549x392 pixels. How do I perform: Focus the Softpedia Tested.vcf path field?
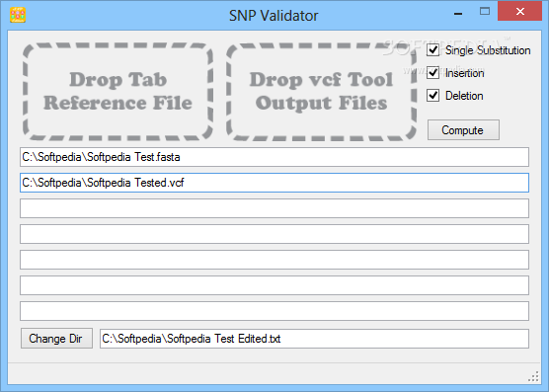click(x=274, y=183)
